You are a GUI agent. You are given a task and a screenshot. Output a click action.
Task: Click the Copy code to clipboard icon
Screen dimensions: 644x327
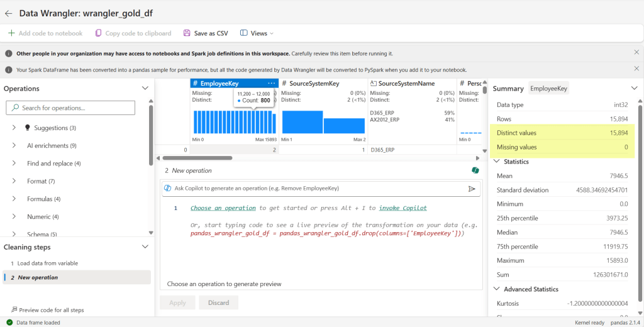point(98,33)
